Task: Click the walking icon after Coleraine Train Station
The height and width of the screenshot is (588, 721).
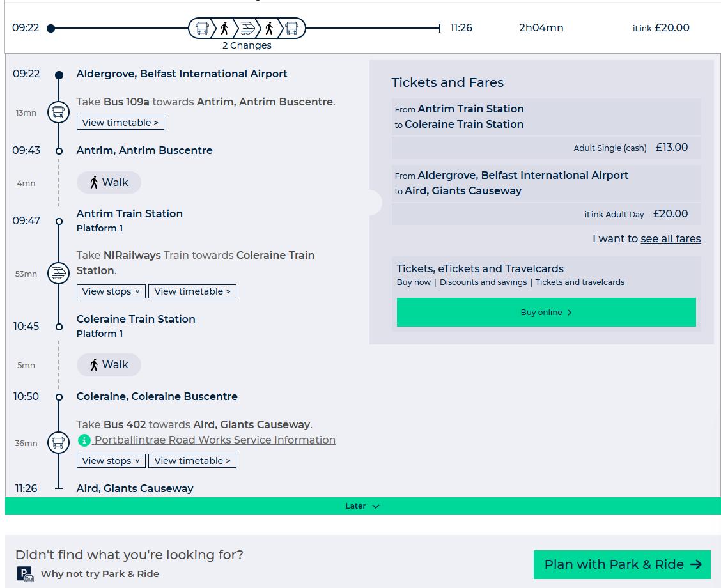Action: [x=94, y=365]
